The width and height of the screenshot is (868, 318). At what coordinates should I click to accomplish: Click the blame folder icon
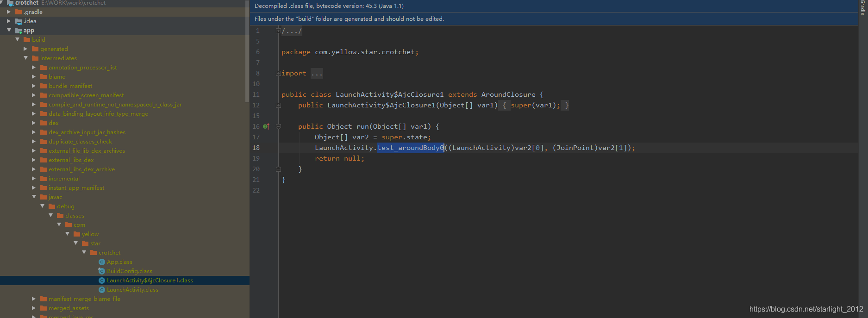click(x=44, y=77)
